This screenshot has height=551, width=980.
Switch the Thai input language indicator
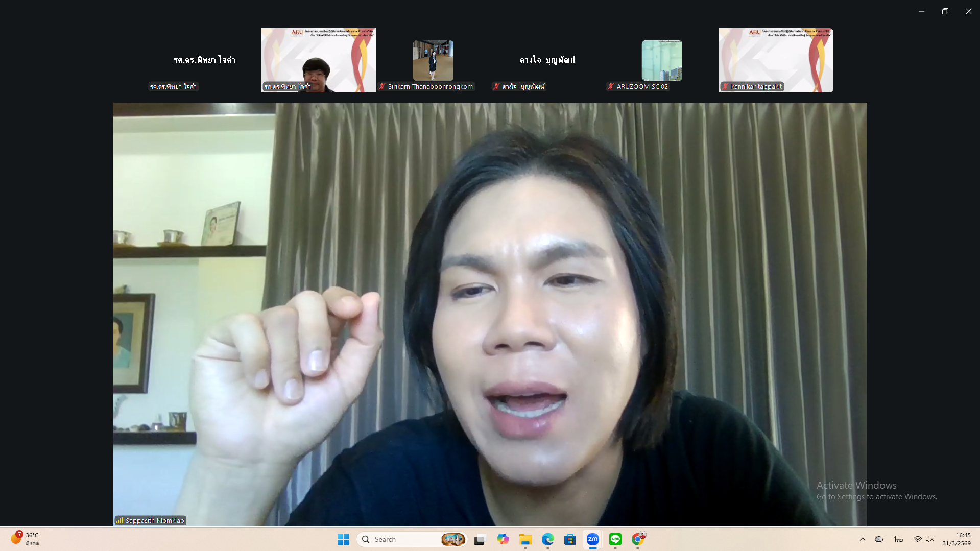pos(898,539)
